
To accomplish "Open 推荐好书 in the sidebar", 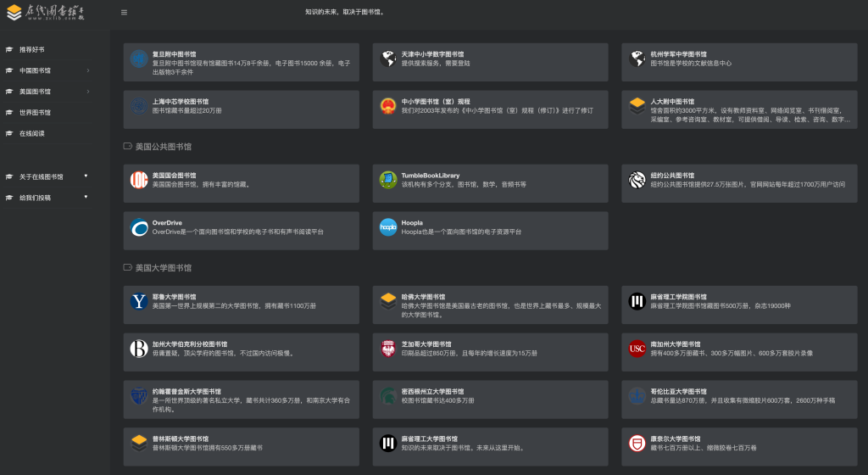I will point(31,49).
